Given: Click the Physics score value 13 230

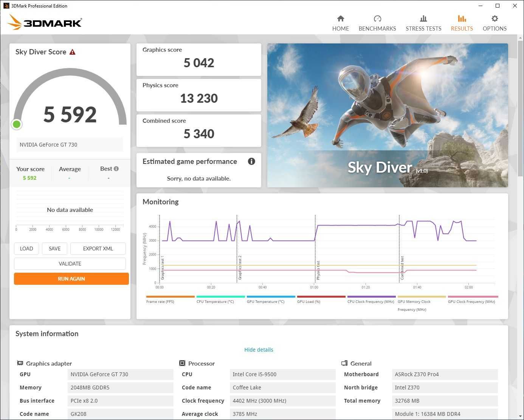Looking at the screenshot, I should (199, 98).
